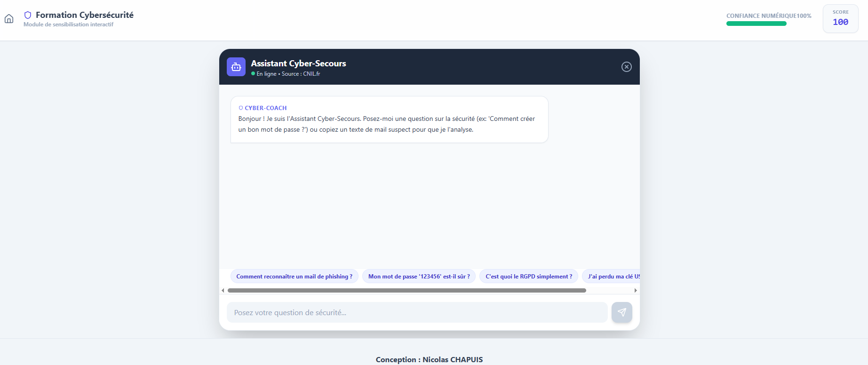The height and width of the screenshot is (365, 868).
Task: Click 'CONFIANCE NUMÉRIQUE100%' label
Action: pyautogui.click(x=769, y=16)
